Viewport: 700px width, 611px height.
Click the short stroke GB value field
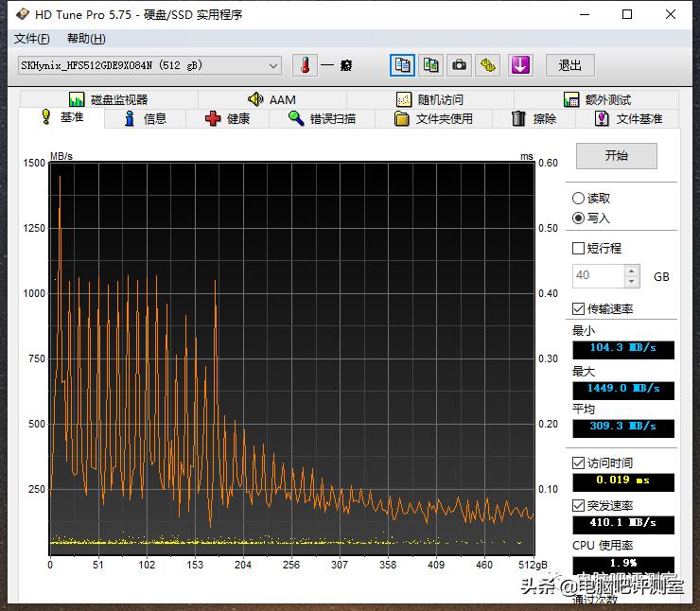598,276
